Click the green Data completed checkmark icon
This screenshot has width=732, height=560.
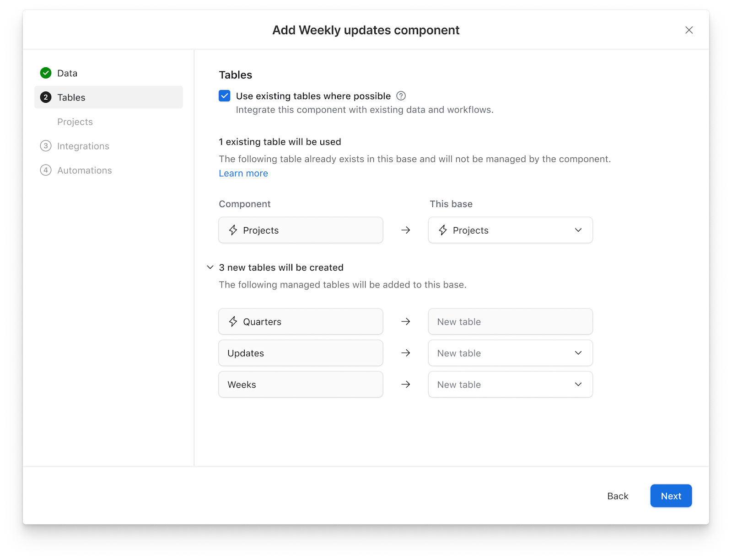tap(46, 73)
